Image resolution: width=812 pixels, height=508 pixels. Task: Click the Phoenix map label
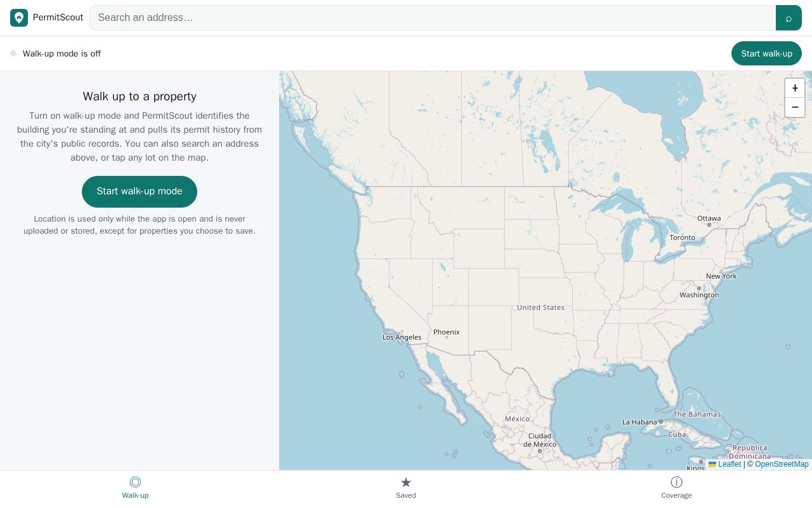[447, 332]
